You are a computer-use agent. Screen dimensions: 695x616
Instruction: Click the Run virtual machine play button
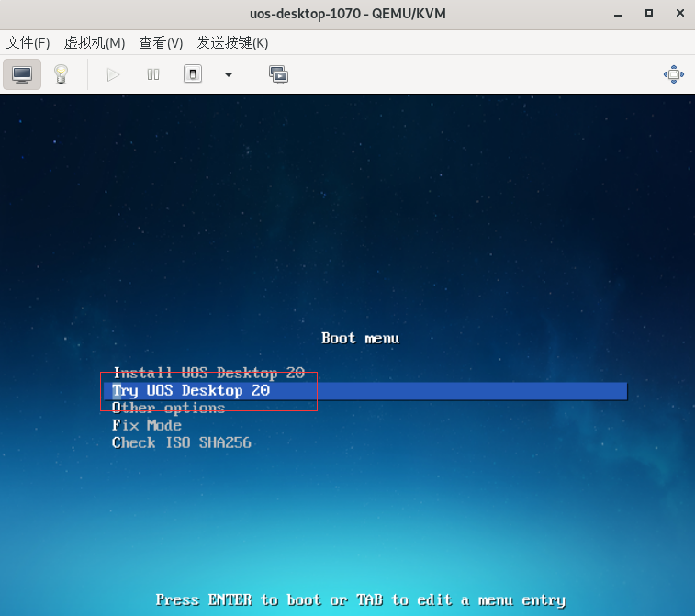(113, 74)
